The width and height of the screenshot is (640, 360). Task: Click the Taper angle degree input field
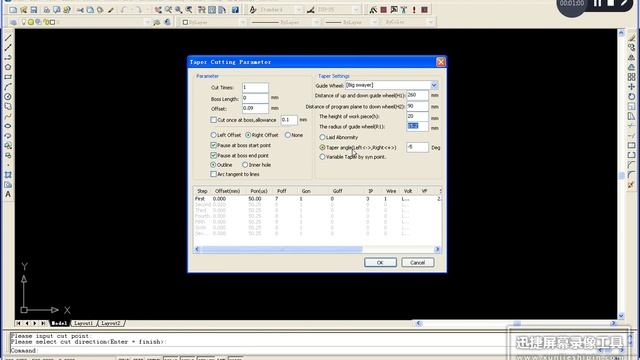pos(417,147)
